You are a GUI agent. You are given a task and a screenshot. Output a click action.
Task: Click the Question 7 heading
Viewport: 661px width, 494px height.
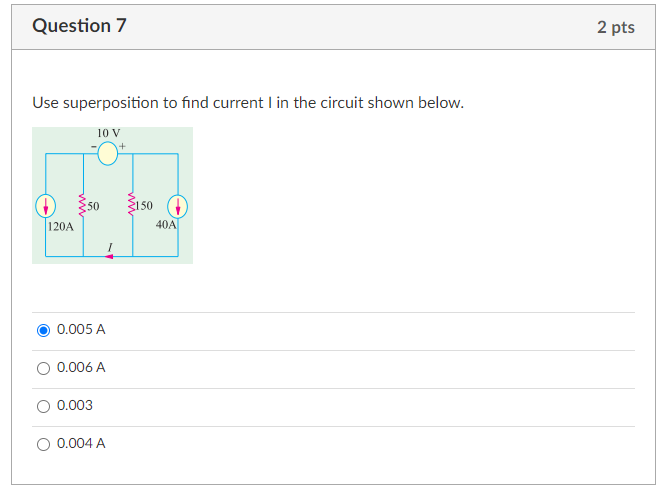coord(79,26)
